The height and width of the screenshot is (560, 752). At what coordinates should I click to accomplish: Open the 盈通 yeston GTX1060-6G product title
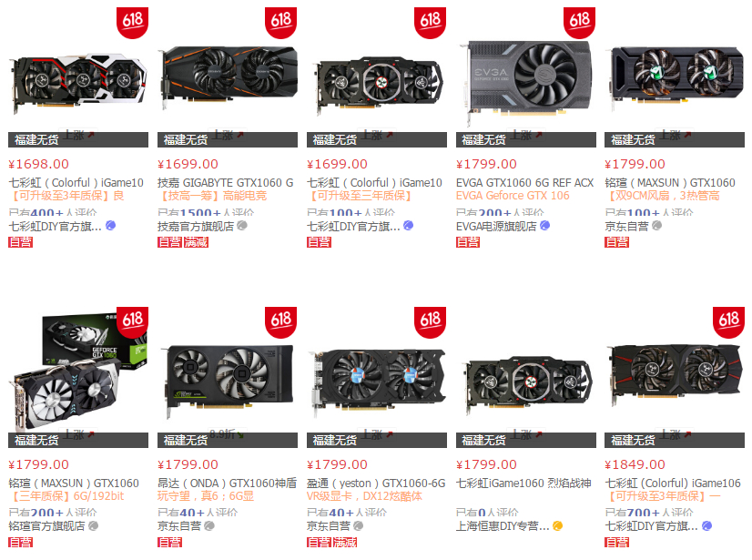pos(376,484)
